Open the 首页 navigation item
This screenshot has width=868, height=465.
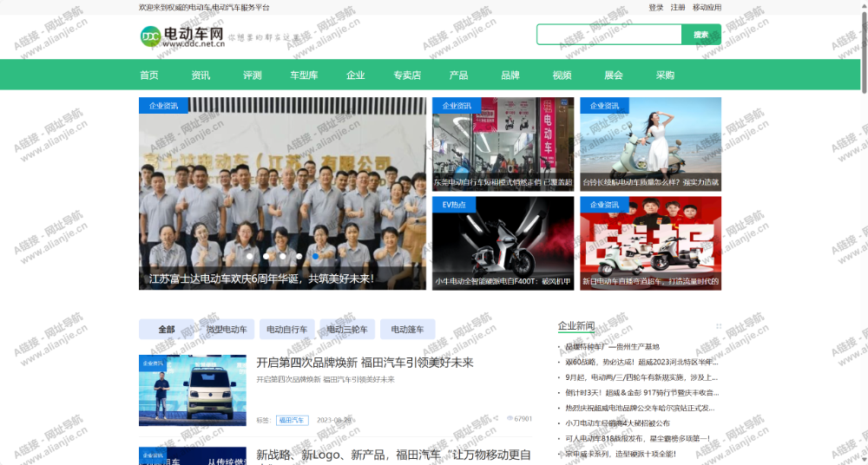pos(149,75)
